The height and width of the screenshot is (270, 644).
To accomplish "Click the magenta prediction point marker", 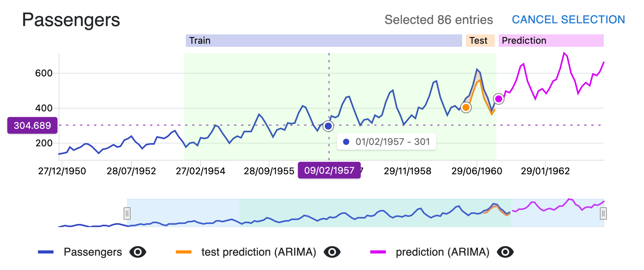I will coord(498,99).
